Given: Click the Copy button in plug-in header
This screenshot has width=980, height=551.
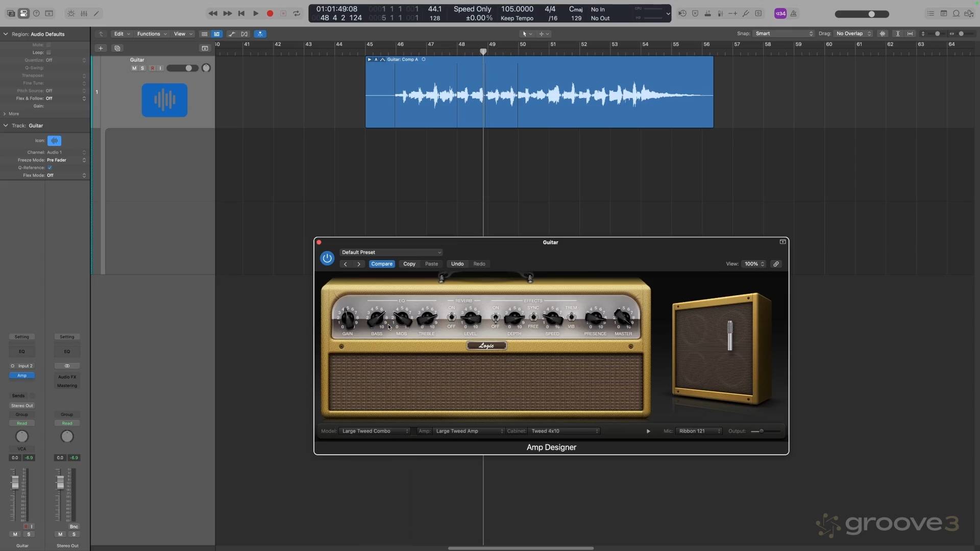Looking at the screenshot, I should [409, 264].
